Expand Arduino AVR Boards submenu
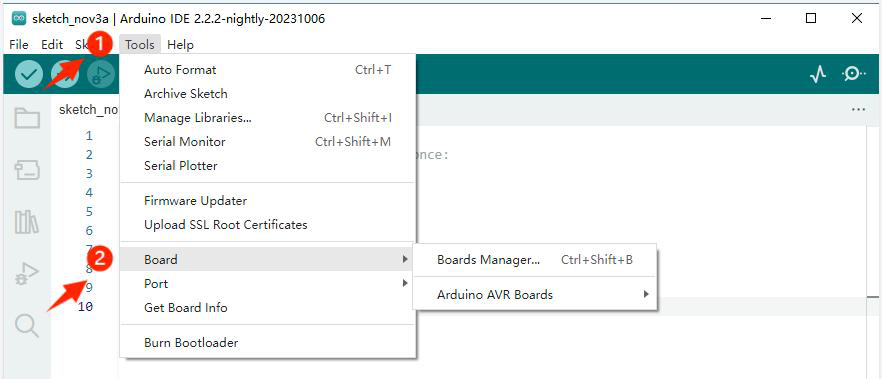This screenshot has width=882, height=379. [x=535, y=295]
